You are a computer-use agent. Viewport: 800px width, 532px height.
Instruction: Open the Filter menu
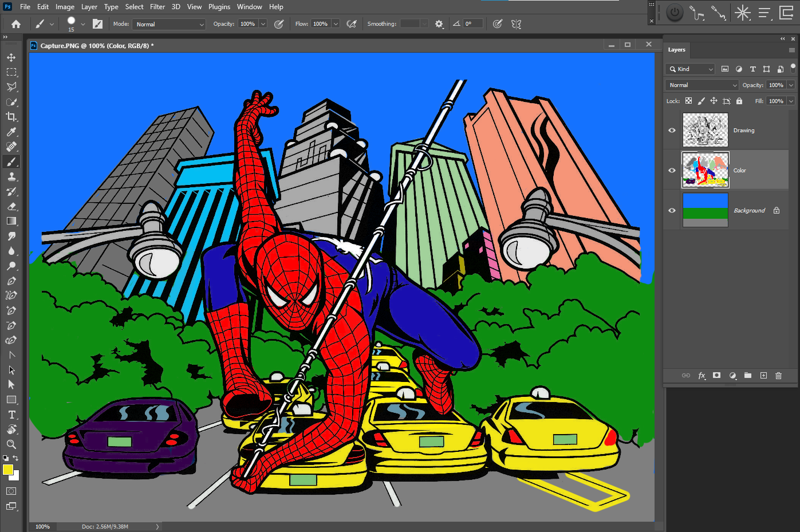(x=157, y=7)
